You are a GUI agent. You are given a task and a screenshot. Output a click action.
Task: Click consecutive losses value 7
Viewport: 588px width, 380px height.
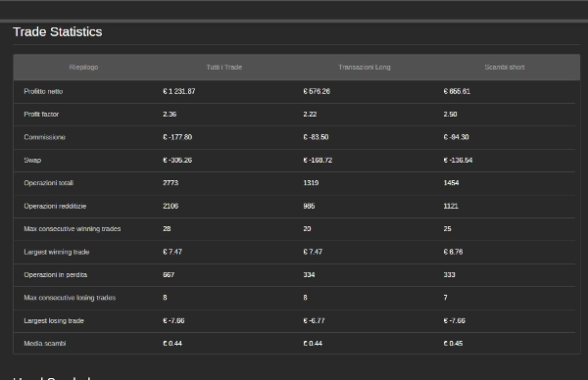446,298
